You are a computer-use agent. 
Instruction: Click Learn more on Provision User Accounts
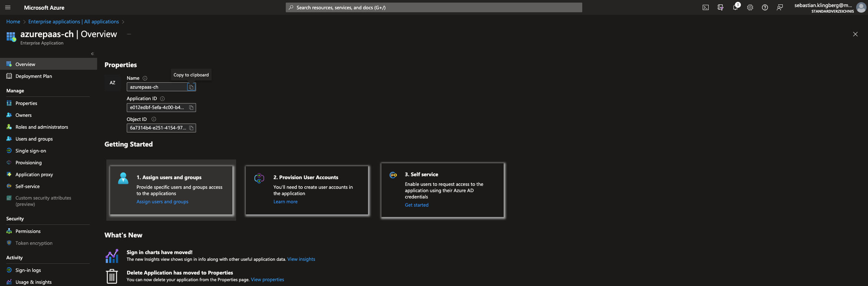(x=285, y=202)
